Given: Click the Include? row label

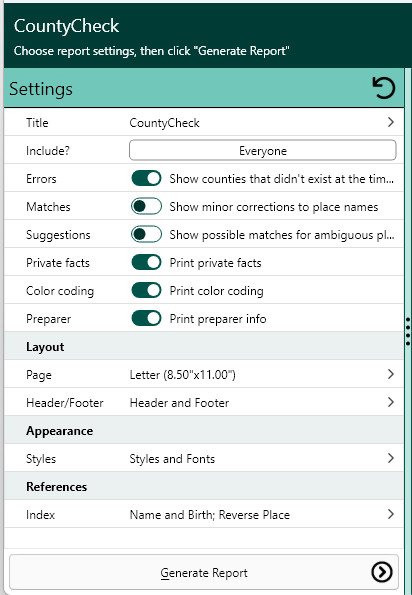Looking at the screenshot, I should click(x=48, y=151).
